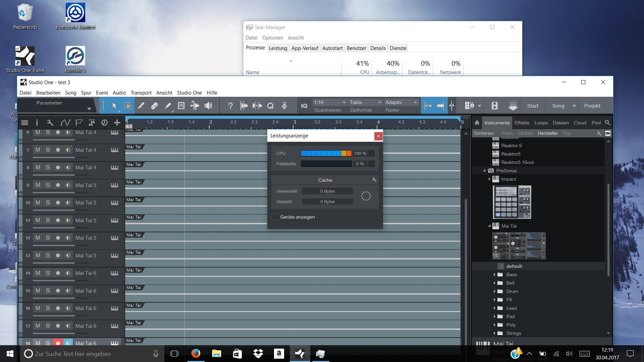Open the Optionen menu in Task-Manager
The height and width of the screenshot is (362, 644).
(x=272, y=38)
